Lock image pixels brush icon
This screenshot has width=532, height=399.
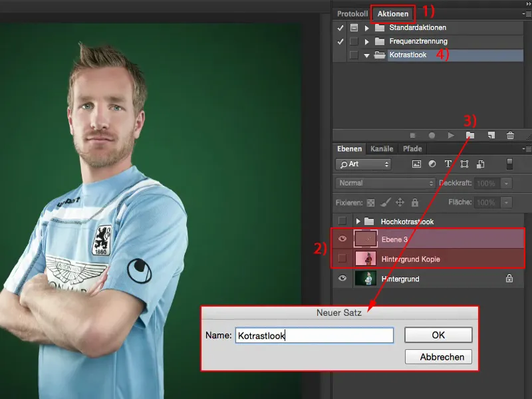(386, 203)
